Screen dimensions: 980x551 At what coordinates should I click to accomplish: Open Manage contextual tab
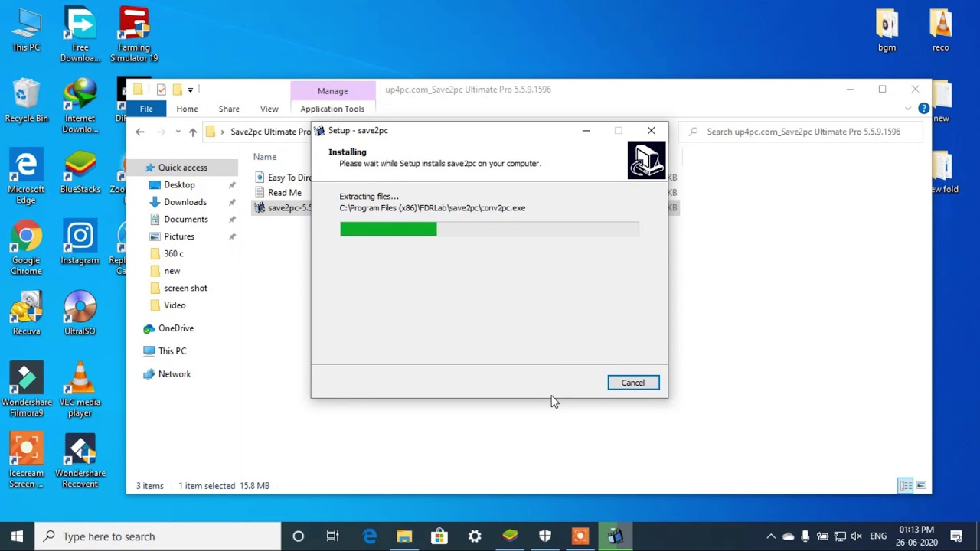(332, 90)
